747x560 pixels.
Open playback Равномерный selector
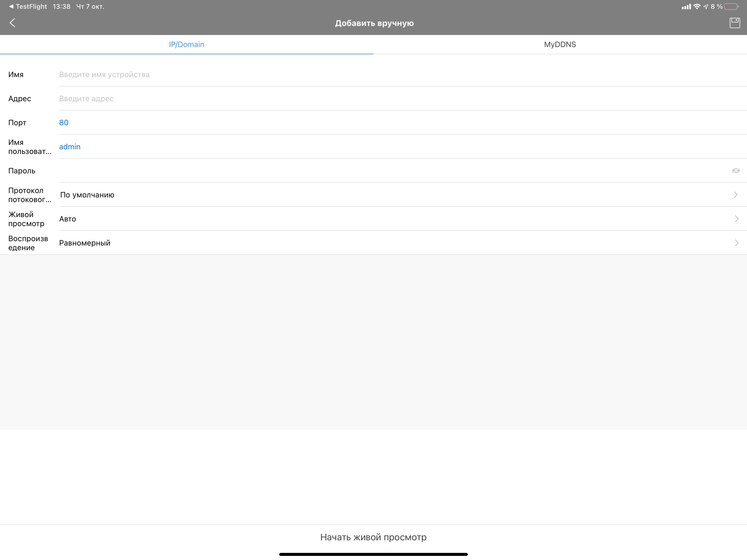click(x=403, y=243)
